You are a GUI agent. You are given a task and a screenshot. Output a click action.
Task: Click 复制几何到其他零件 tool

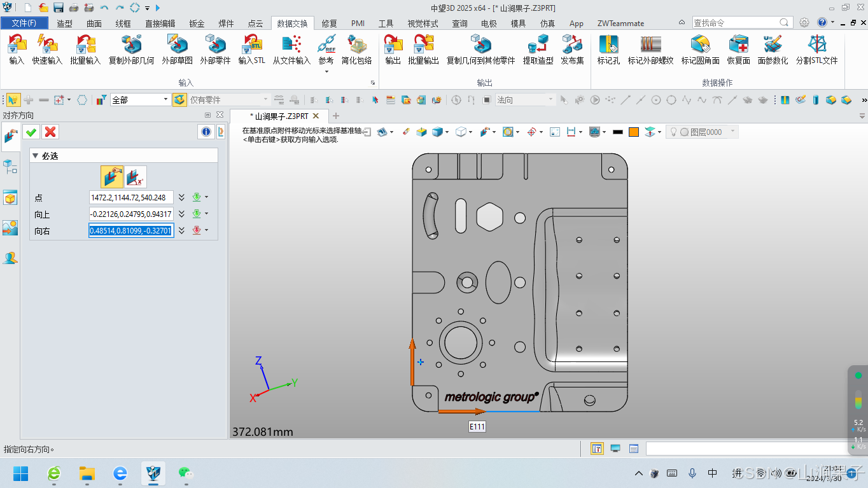coord(480,50)
